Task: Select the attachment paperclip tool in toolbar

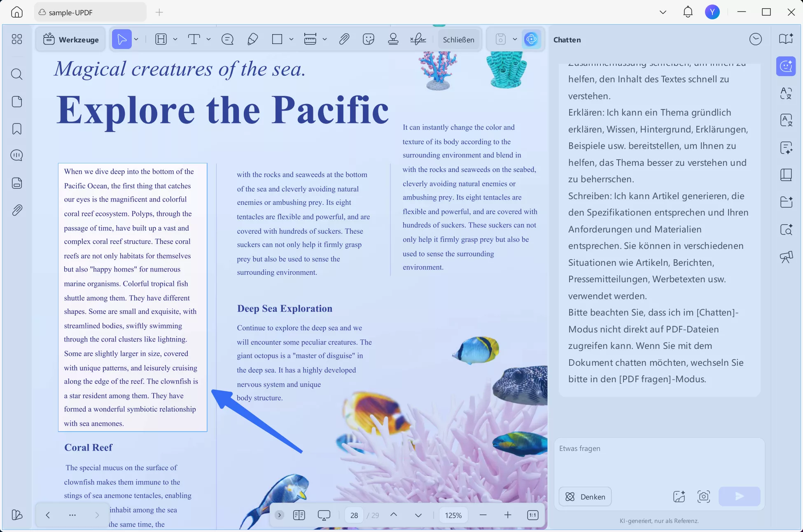Action: click(x=344, y=39)
